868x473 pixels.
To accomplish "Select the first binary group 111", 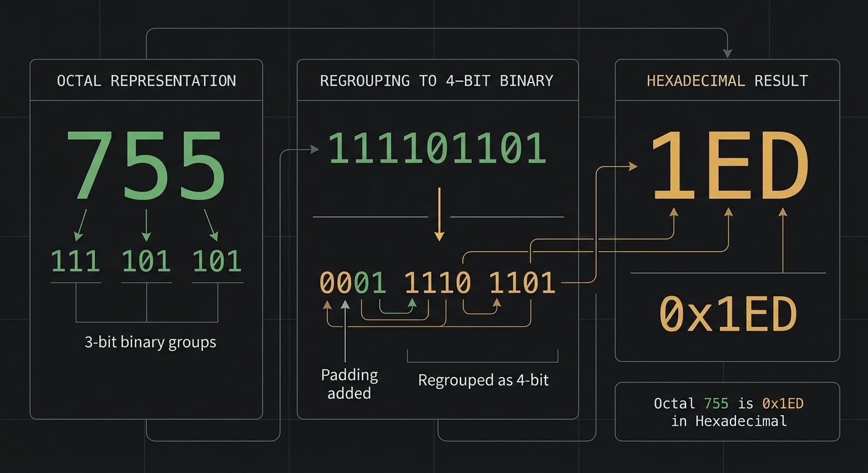I will pos(75,261).
